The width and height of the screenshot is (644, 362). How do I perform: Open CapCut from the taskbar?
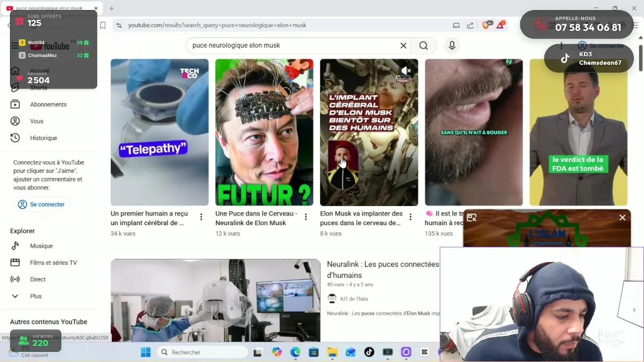tap(425, 352)
